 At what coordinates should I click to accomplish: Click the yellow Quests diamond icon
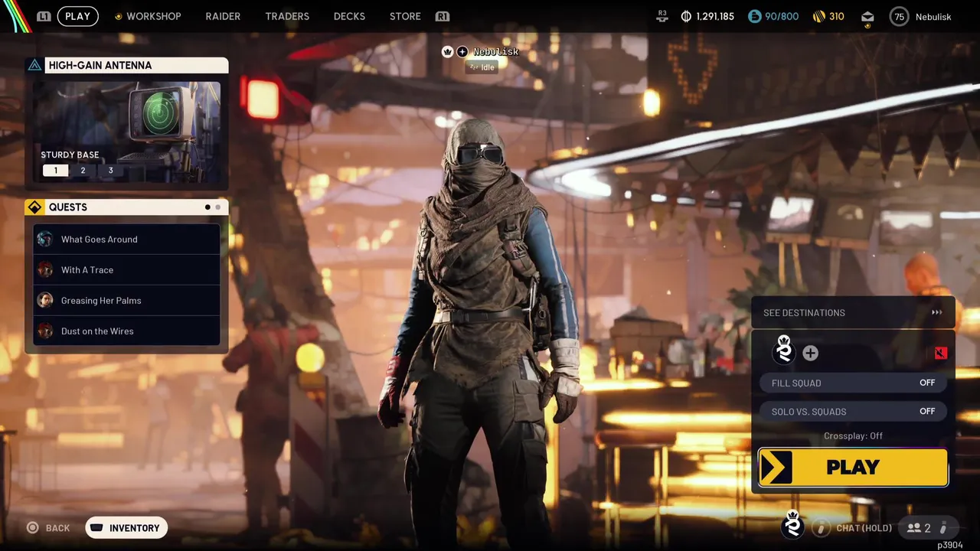[34, 207]
